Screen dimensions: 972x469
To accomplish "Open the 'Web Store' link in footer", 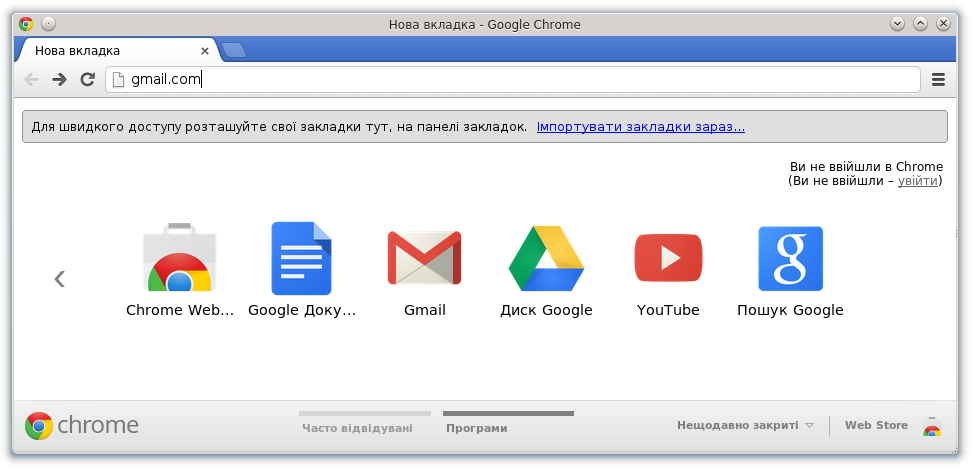I will [876, 425].
